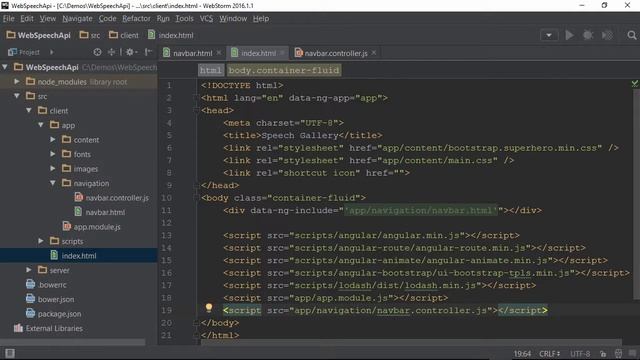
Task: Expand the content folder
Action: (53, 140)
